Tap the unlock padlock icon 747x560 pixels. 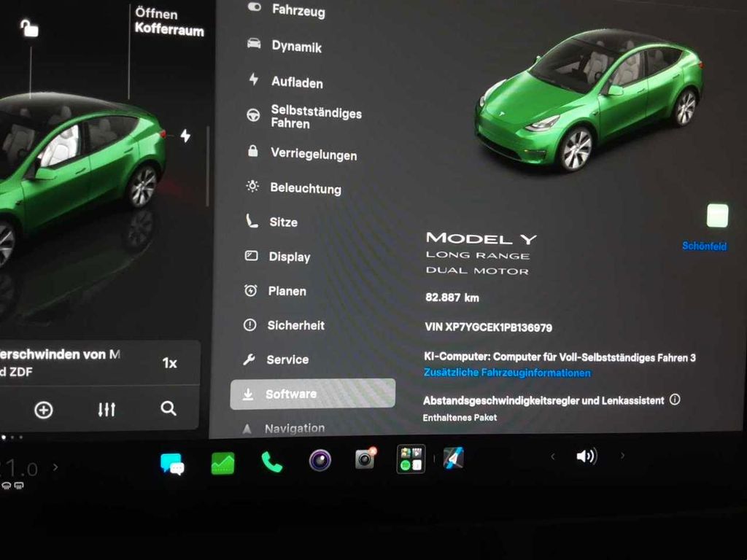click(29, 28)
